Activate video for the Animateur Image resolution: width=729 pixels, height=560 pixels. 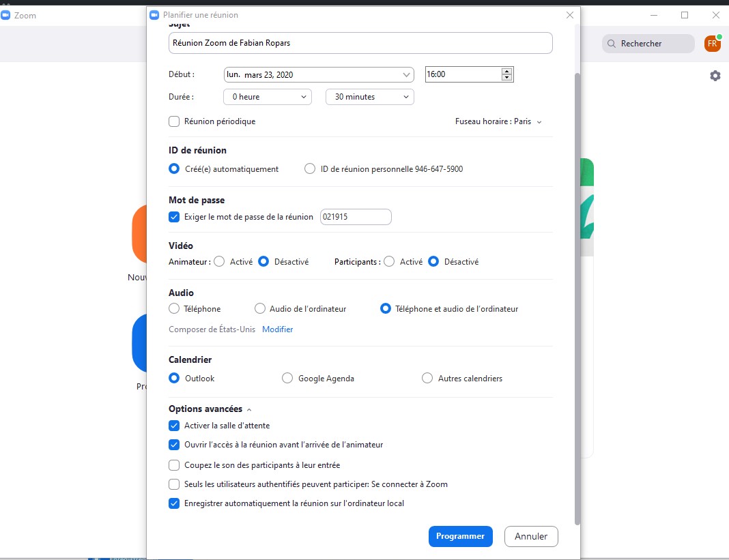(218, 261)
